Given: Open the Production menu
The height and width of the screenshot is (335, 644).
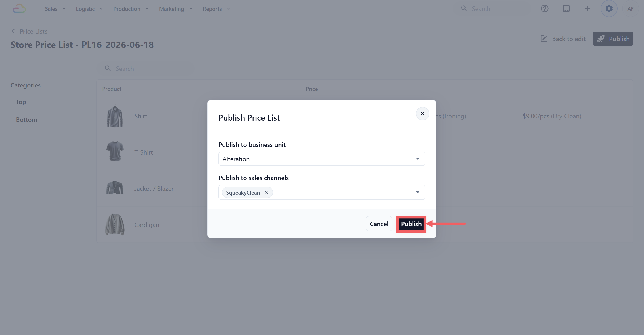Looking at the screenshot, I should (x=131, y=9).
